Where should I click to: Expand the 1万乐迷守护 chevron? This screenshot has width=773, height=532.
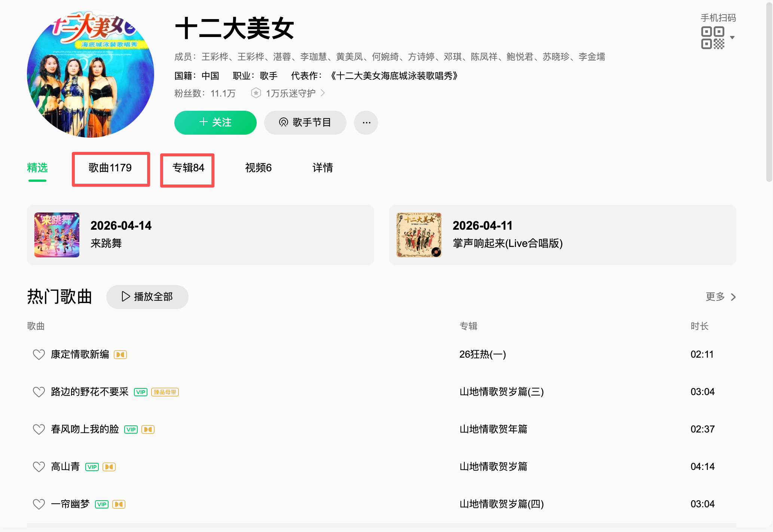pos(323,93)
